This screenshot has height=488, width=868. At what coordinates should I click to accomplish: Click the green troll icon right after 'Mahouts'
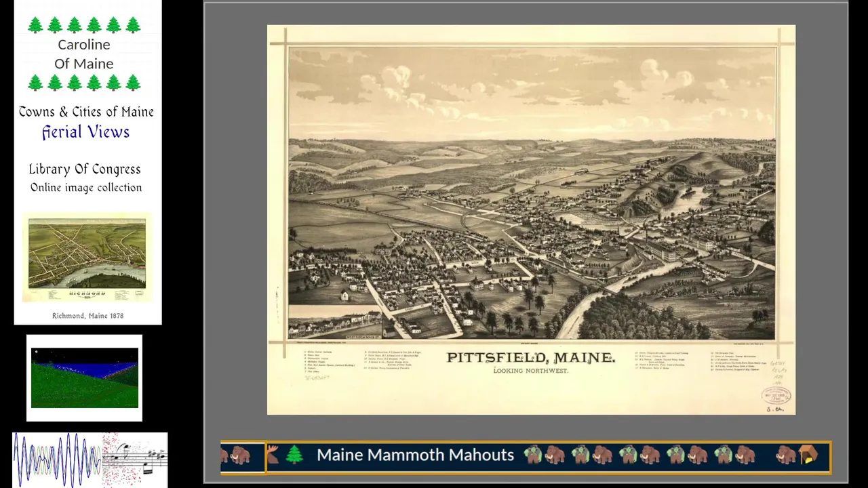coord(533,454)
